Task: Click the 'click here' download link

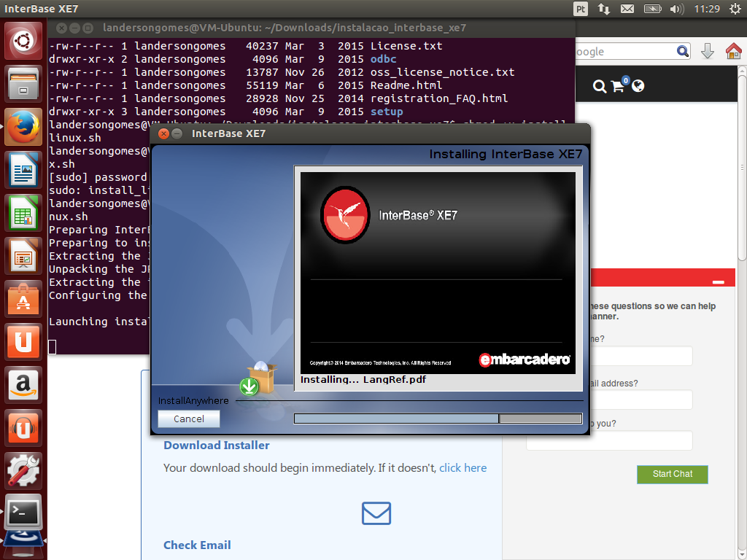Action: (x=462, y=468)
